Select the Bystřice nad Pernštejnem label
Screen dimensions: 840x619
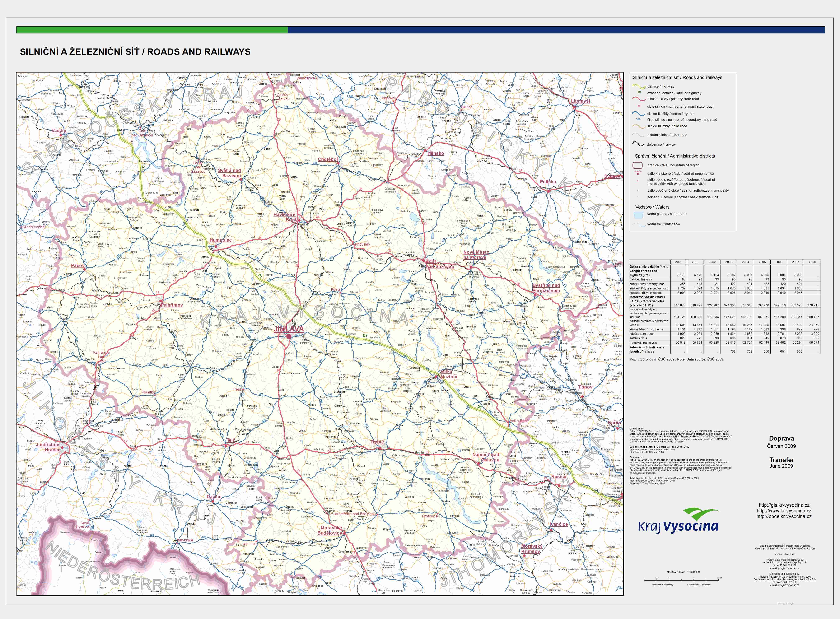[546, 288]
